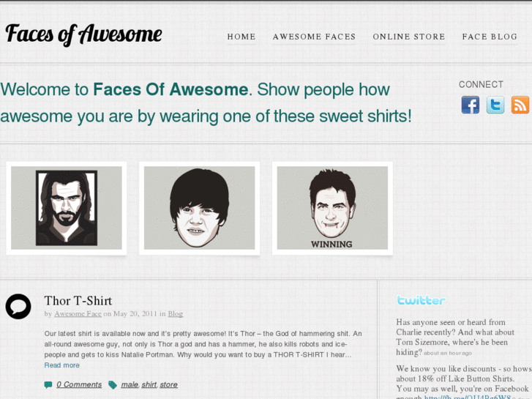
Task: Open the WINNING face thumbnail
Action: tap(332, 208)
